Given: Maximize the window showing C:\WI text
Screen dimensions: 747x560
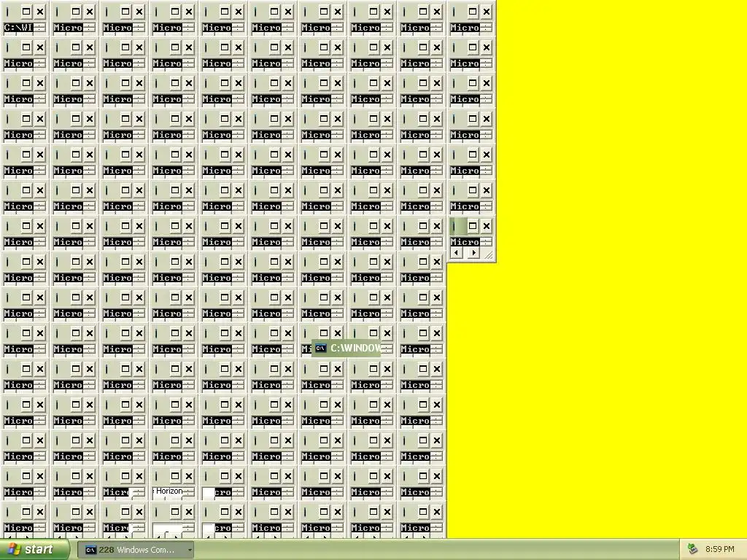Looking at the screenshot, I should click(26, 12).
